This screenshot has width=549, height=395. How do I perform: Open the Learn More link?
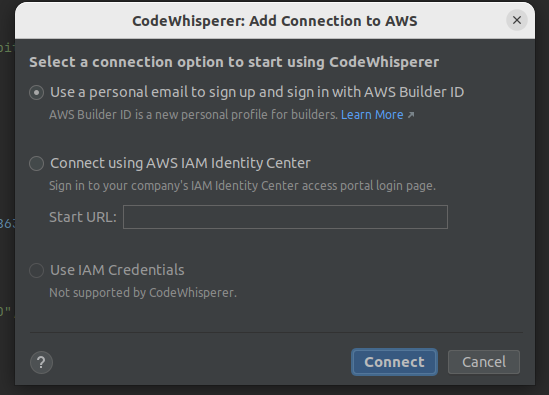click(x=372, y=115)
